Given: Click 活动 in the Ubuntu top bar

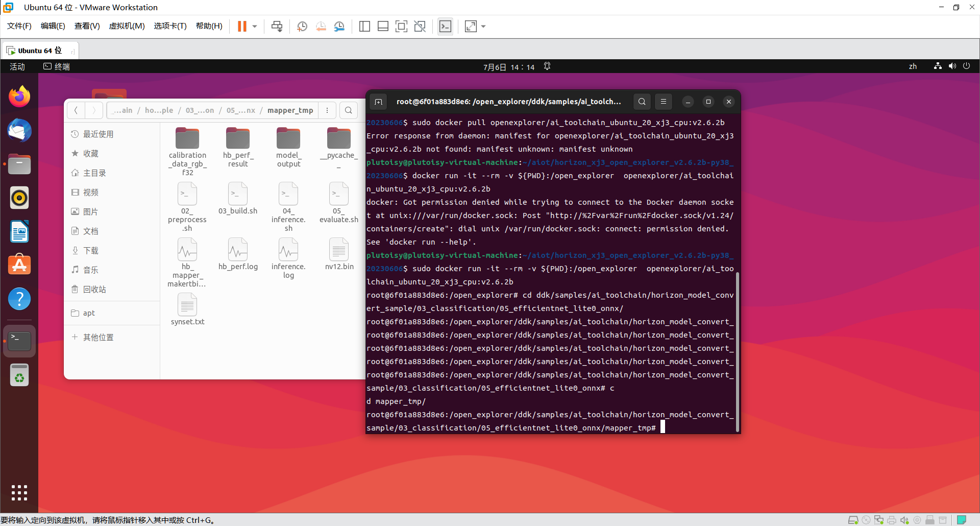Looking at the screenshot, I should (17, 66).
